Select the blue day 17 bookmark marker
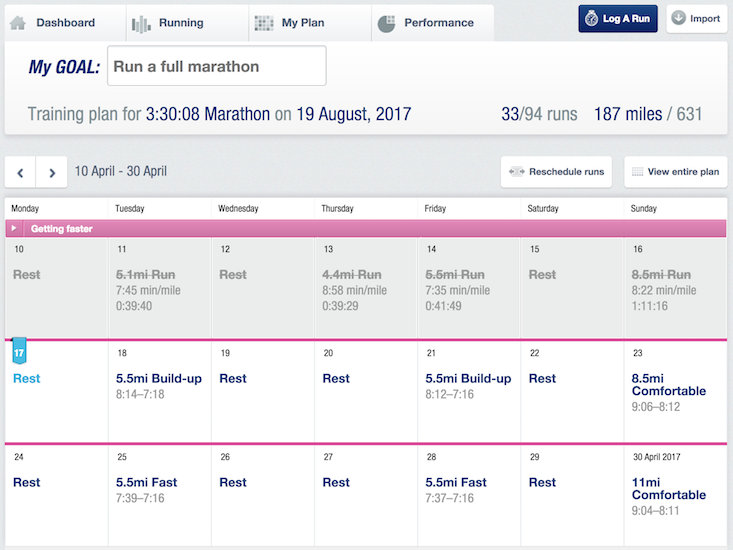This screenshot has width=733, height=550. coord(19,351)
